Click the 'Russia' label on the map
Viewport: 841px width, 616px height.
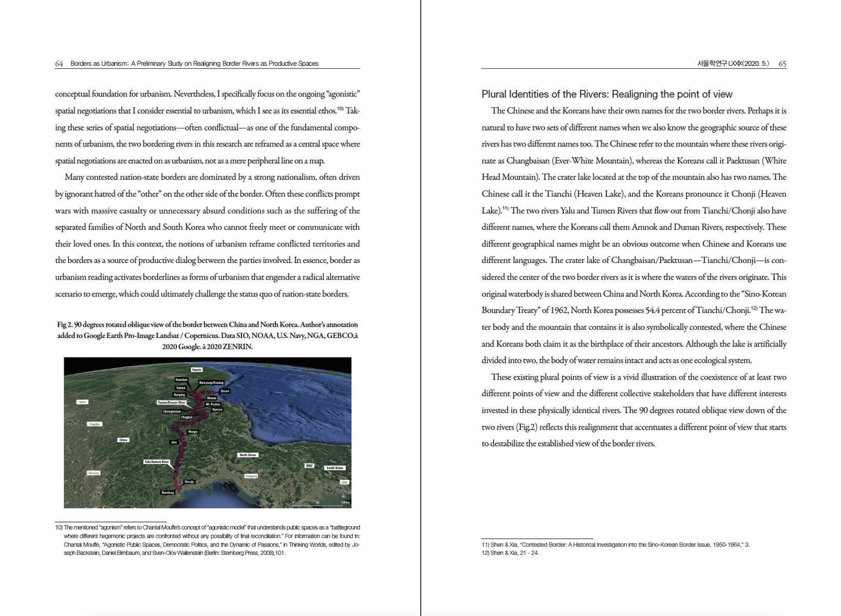196,369
